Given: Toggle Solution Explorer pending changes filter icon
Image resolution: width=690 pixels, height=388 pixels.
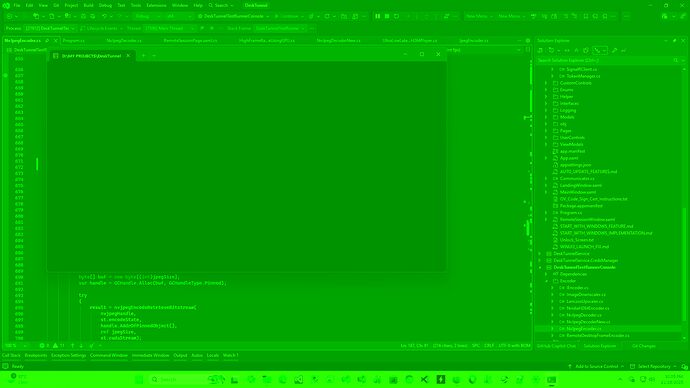Looking at the screenshot, I should [x=551, y=51].
